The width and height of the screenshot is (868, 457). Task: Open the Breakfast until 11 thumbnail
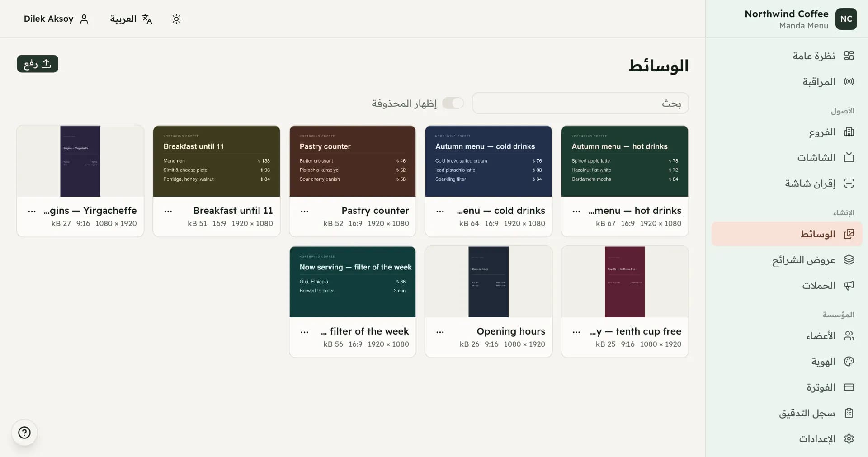[x=217, y=161]
